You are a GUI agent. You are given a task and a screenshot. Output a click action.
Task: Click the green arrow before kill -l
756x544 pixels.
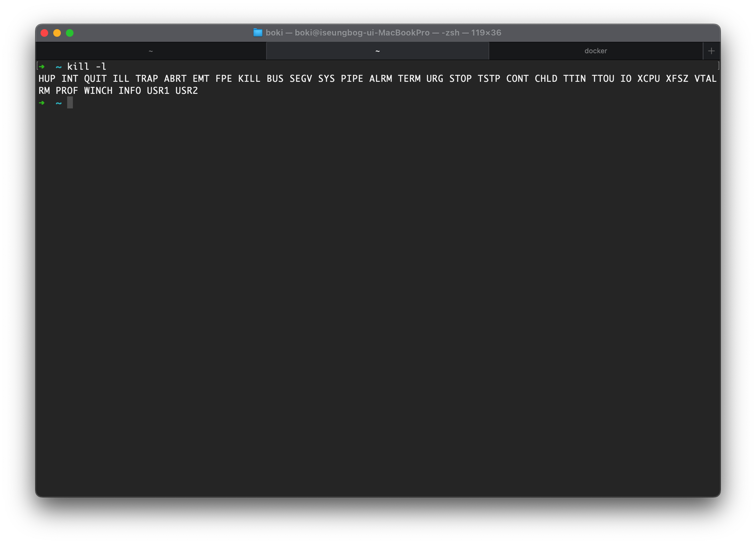point(42,67)
